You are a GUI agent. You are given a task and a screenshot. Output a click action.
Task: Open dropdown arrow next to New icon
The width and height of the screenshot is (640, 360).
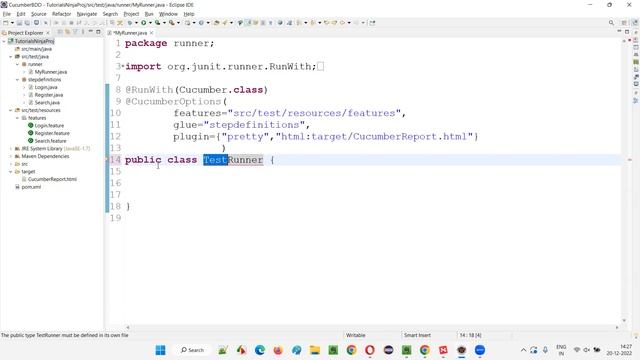click(12, 23)
